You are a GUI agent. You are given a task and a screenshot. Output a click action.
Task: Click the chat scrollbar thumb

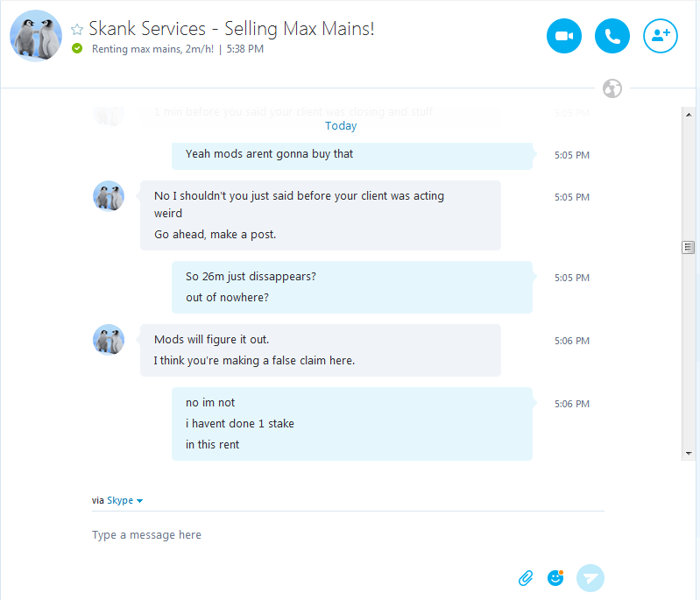tap(689, 248)
